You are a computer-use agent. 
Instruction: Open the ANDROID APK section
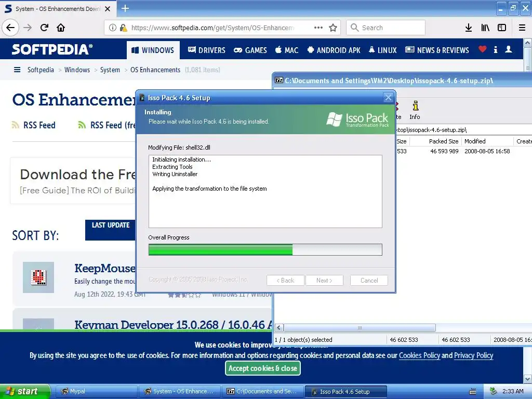point(334,50)
